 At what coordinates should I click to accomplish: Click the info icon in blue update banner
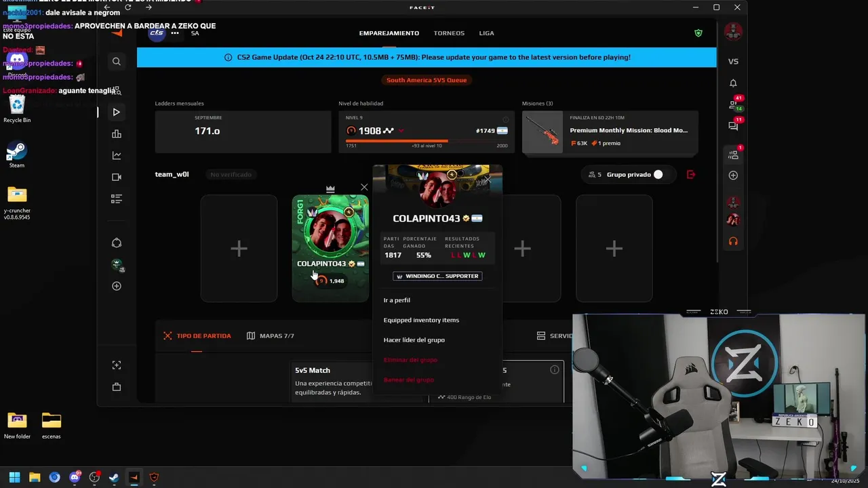(228, 58)
